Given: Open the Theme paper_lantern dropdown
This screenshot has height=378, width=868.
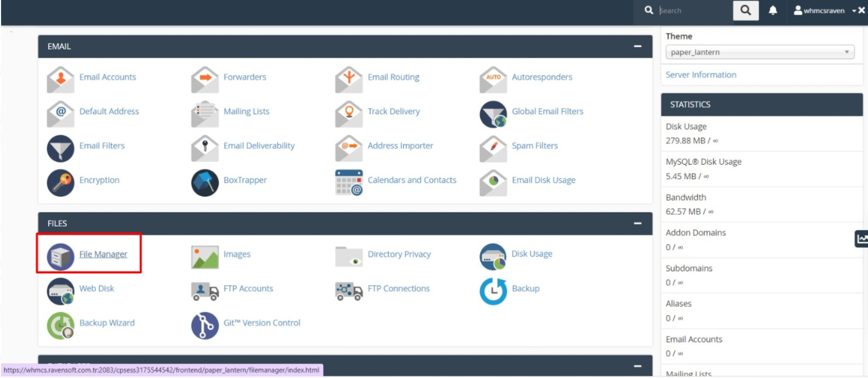Looking at the screenshot, I should point(759,52).
